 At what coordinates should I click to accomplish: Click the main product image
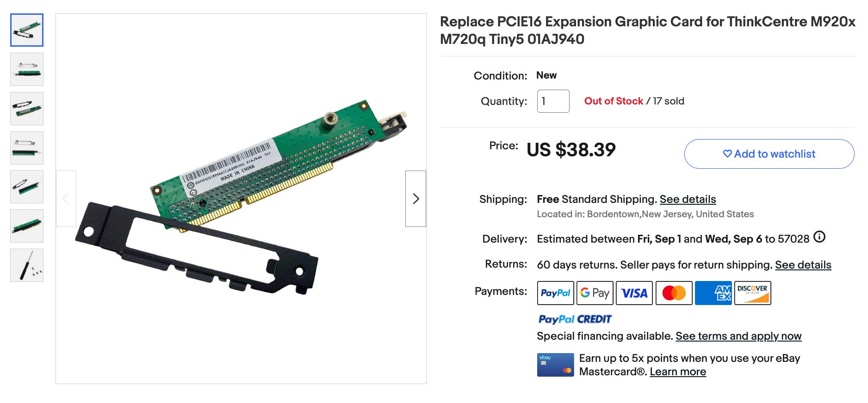pos(241,199)
